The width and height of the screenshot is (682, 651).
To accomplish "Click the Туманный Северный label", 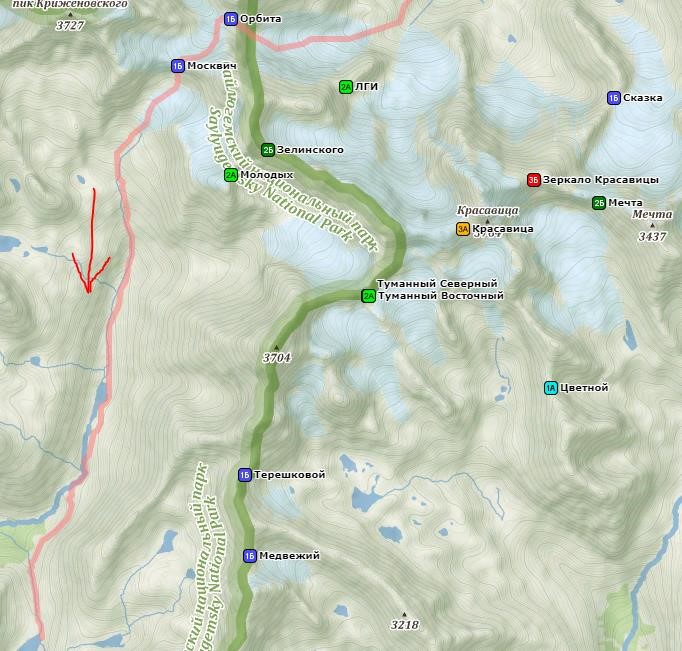I will pyautogui.click(x=437, y=284).
